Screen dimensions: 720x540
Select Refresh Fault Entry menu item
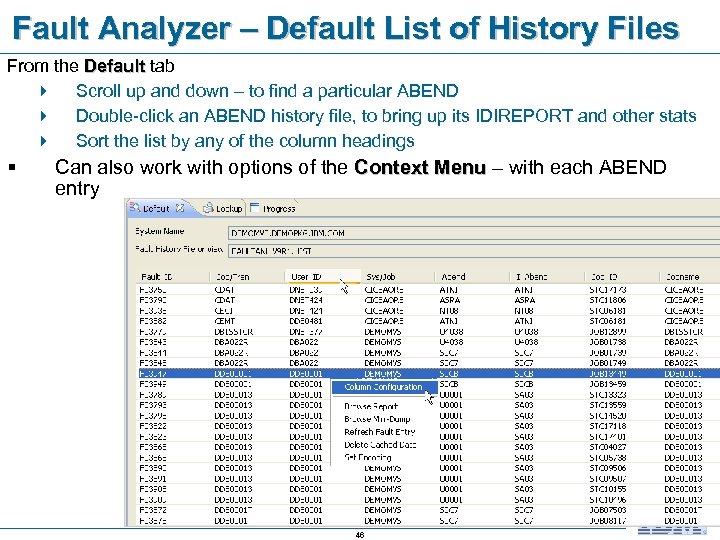[380, 432]
